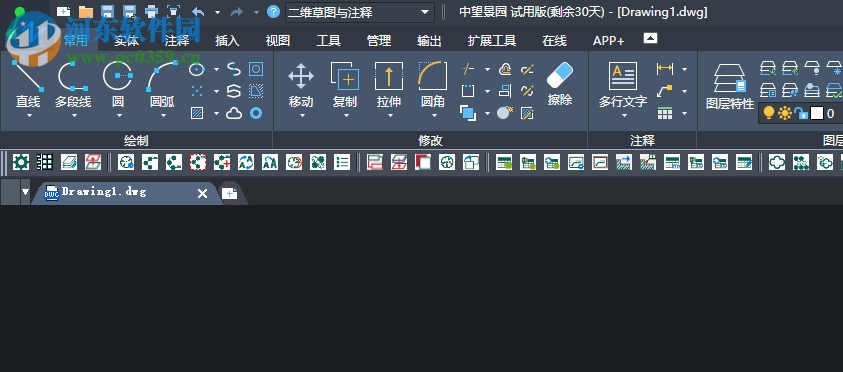Select the Move (移动) tool

tap(301, 85)
